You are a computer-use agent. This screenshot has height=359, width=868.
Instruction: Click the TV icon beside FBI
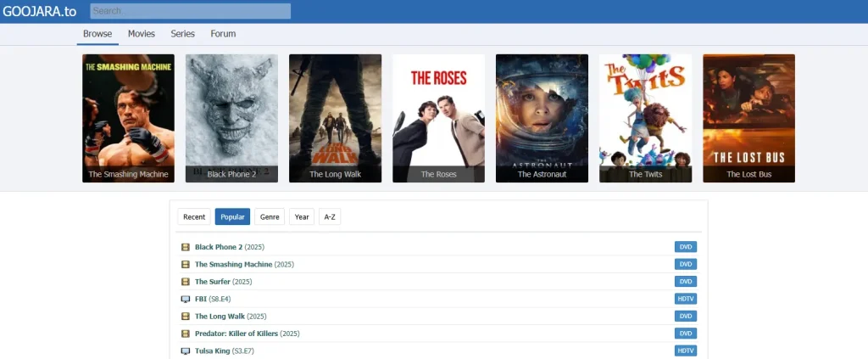click(186, 299)
